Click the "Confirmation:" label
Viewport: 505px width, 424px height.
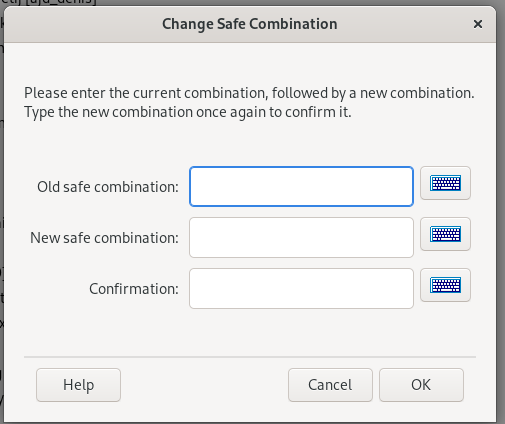click(x=134, y=289)
